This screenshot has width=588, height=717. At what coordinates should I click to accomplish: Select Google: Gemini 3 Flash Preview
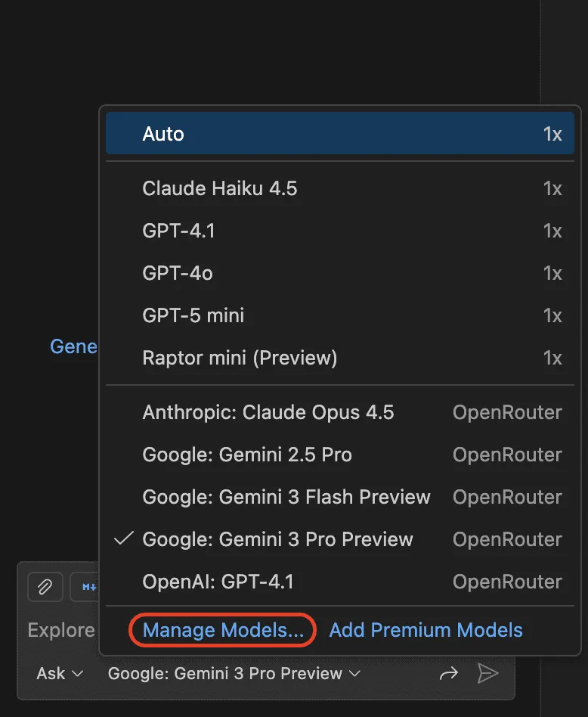[339, 497]
